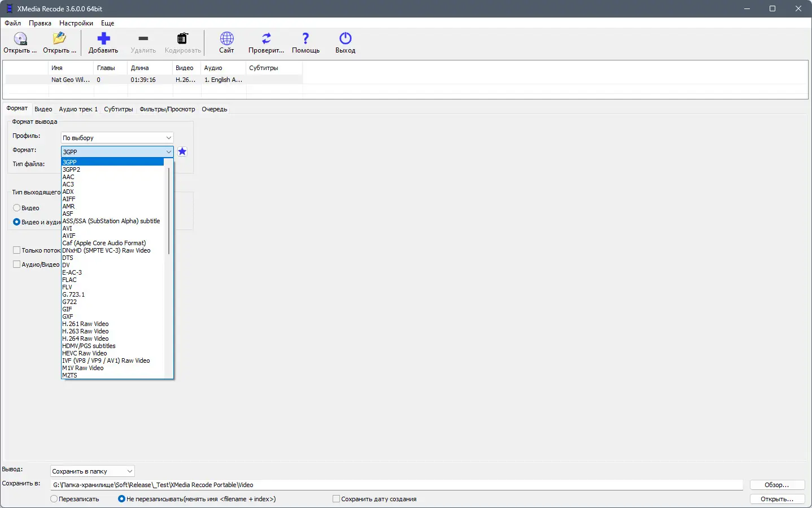The height and width of the screenshot is (508, 812).
Task: Select Caf (Apple Core Audio Format)
Action: point(112,243)
